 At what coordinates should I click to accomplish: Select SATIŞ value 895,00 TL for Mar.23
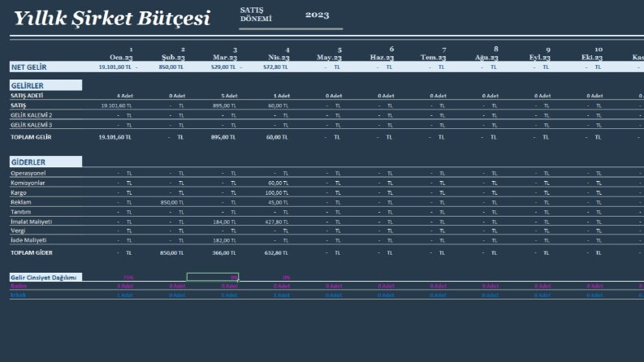(x=224, y=106)
